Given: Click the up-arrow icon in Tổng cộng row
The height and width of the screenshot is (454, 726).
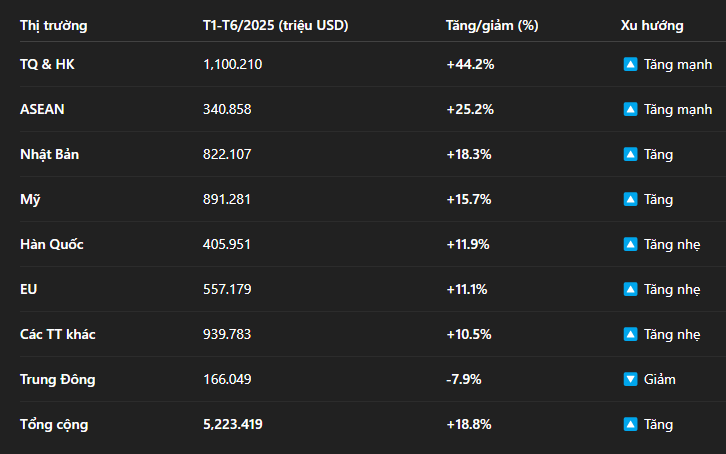Looking at the screenshot, I should coord(630,424).
